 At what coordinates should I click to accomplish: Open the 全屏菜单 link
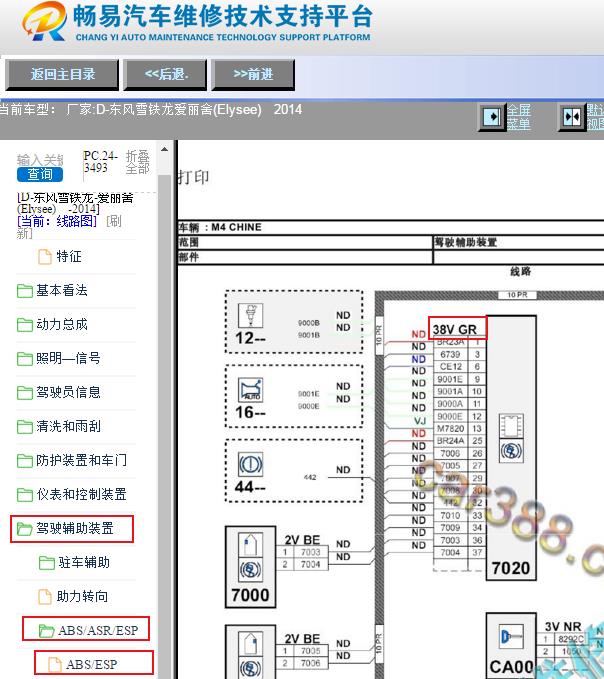518,117
